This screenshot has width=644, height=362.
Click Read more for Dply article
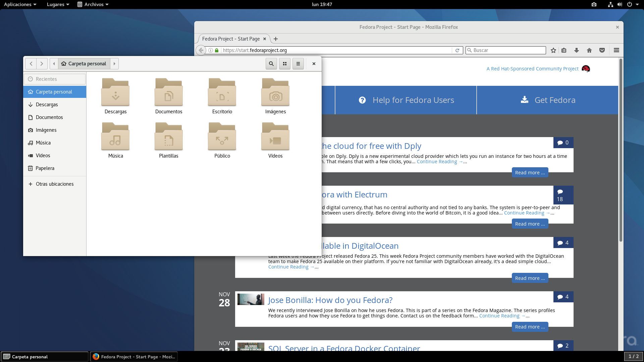(x=530, y=173)
